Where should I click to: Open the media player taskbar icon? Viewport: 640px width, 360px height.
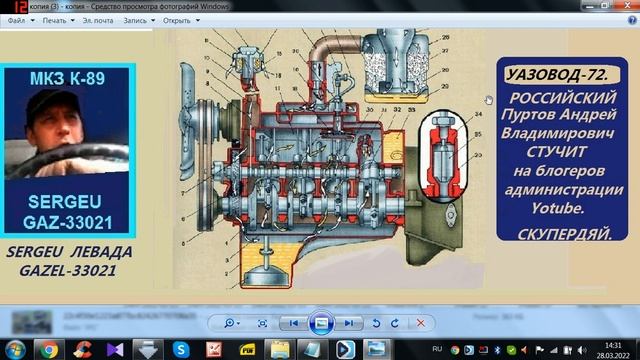pyautogui.click(x=345, y=350)
